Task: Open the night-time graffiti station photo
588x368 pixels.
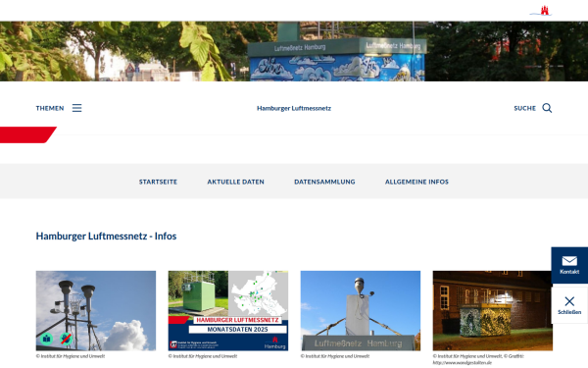Action: point(492,310)
